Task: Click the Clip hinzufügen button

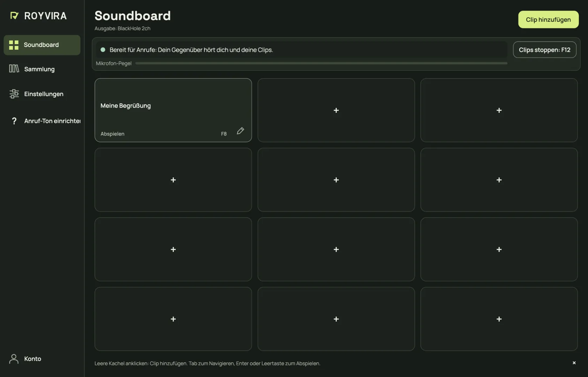Action: coord(548,20)
